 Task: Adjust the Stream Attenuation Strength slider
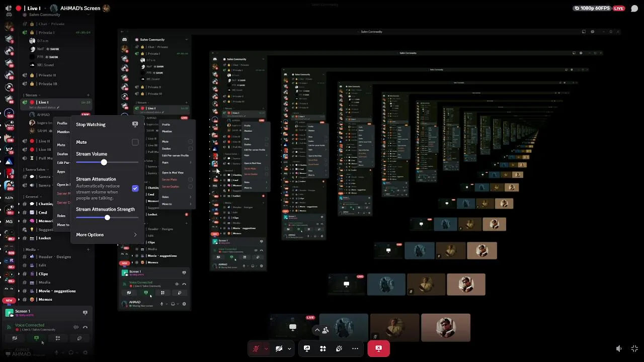[107, 218]
